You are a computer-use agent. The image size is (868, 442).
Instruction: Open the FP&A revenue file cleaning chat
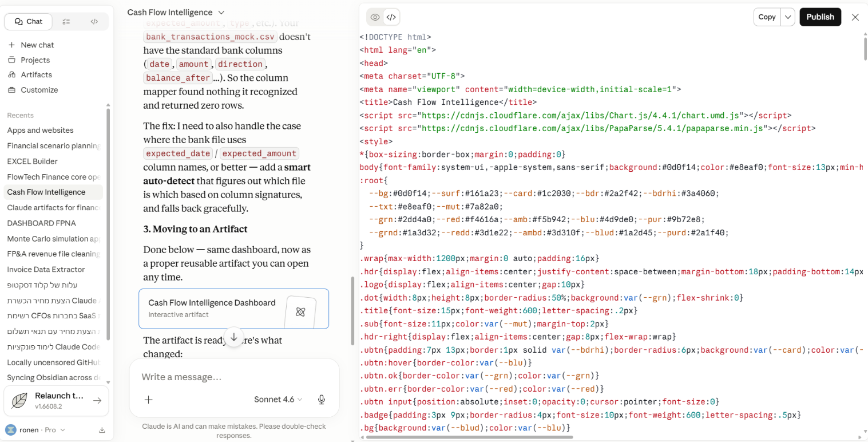pyautogui.click(x=54, y=254)
